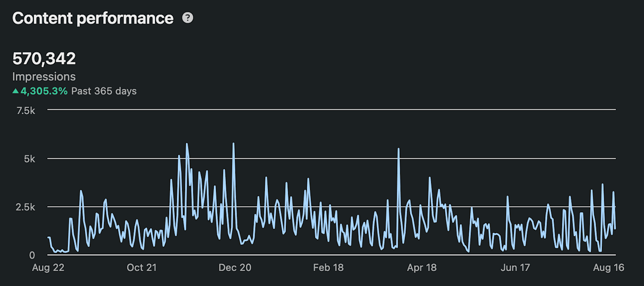Click the green upward trend arrow
Screen dimensions: 644x286
16,91
